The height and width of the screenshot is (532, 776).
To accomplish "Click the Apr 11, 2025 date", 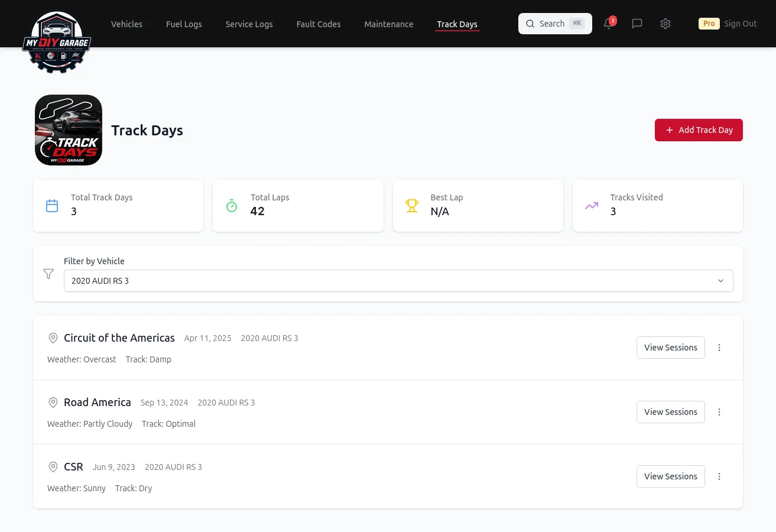I will point(208,338).
